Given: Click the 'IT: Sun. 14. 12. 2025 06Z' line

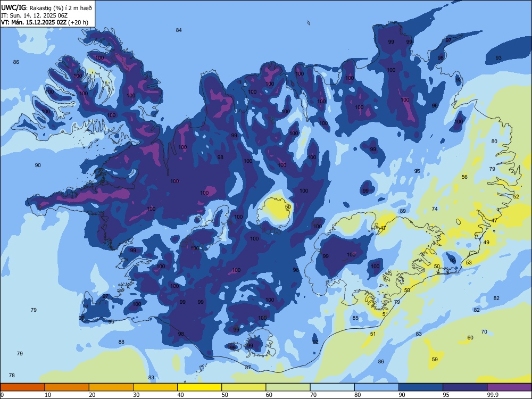Looking at the screenshot, I should click(x=34, y=15).
